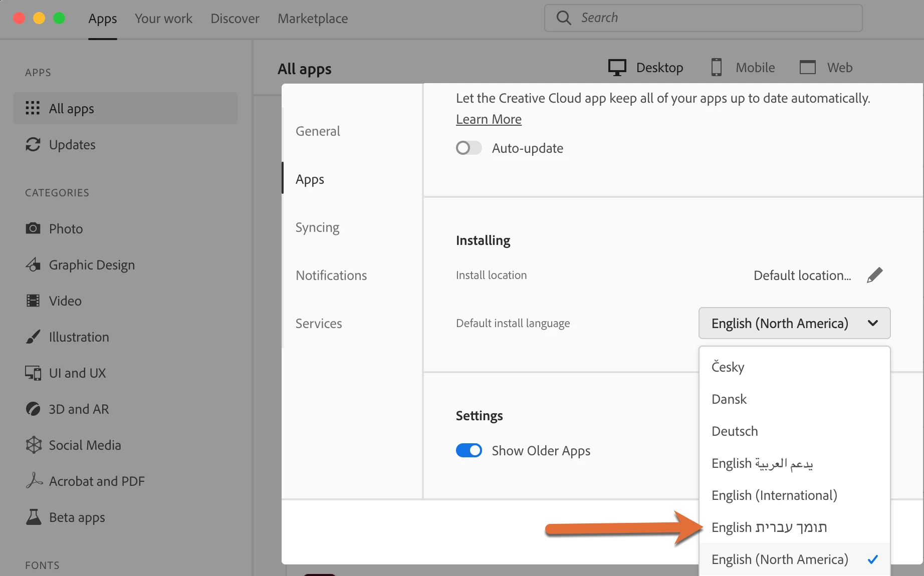Select checked English (North America) option

pyautogui.click(x=794, y=559)
